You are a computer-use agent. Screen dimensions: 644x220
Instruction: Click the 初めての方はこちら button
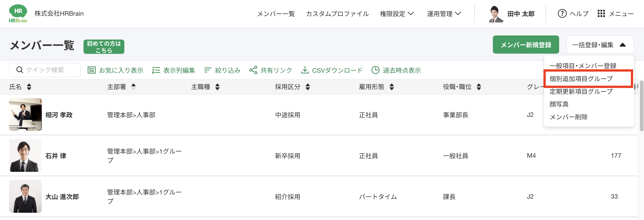104,47
